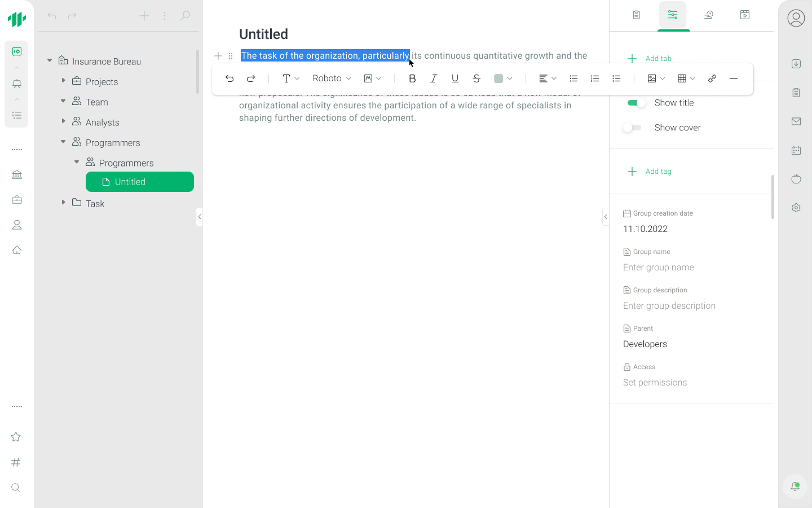Open the first clipboard tab in right panel
The width and height of the screenshot is (812, 508).
pyautogui.click(x=637, y=15)
